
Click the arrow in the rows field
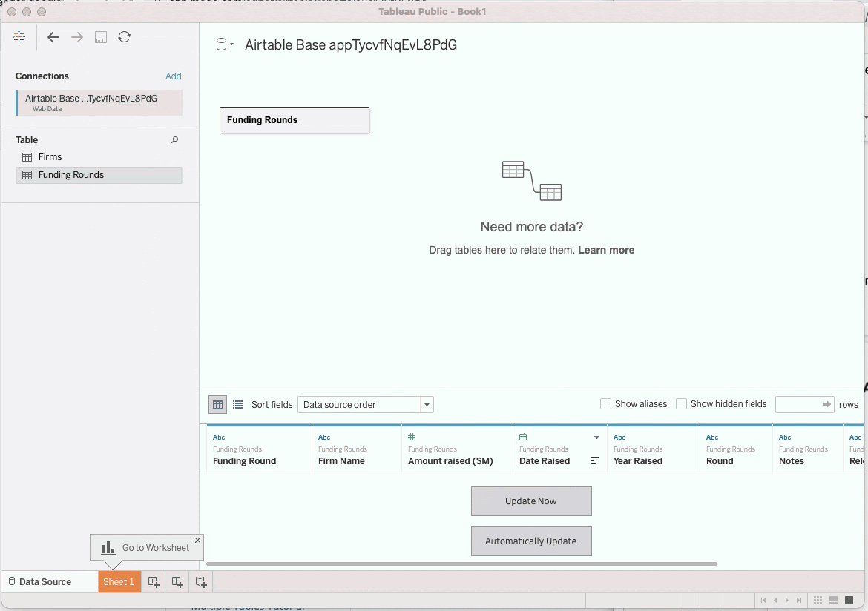(827, 405)
